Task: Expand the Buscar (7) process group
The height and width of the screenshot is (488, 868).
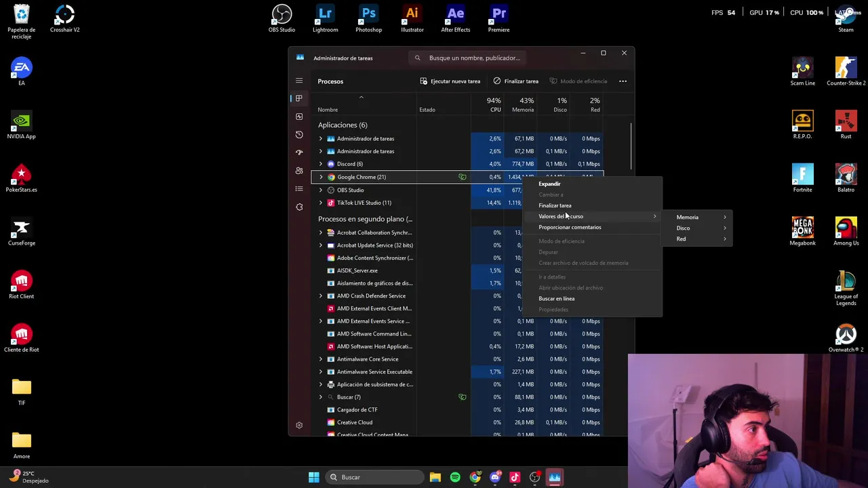Action: click(x=321, y=397)
